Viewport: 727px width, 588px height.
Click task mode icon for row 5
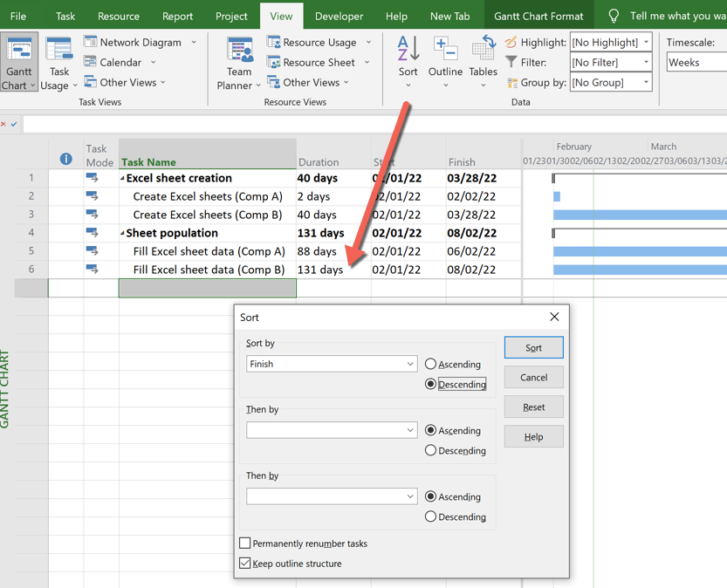tap(92, 250)
